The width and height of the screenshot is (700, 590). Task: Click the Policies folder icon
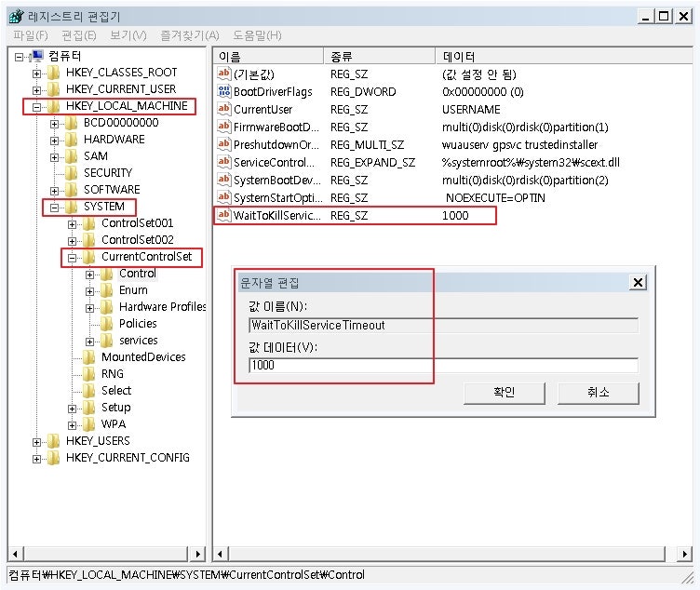(x=107, y=324)
